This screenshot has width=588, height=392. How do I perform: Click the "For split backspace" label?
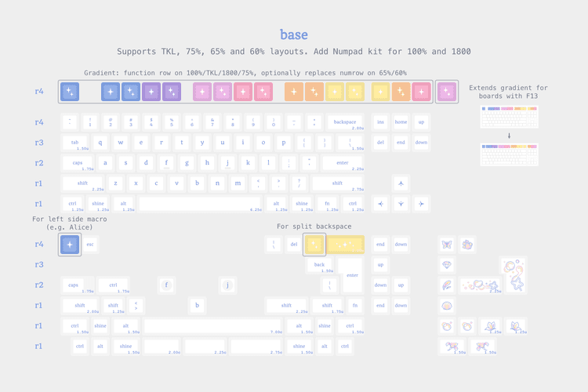coord(314,227)
